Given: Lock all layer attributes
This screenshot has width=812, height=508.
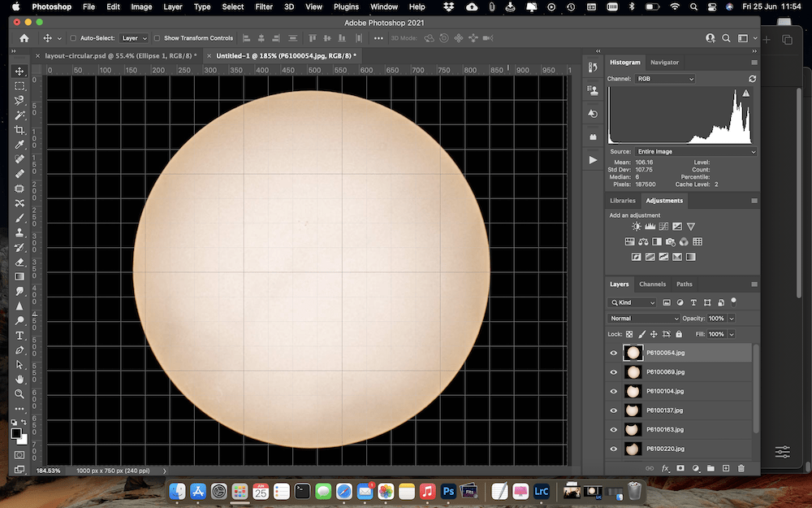Looking at the screenshot, I should (679, 334).
